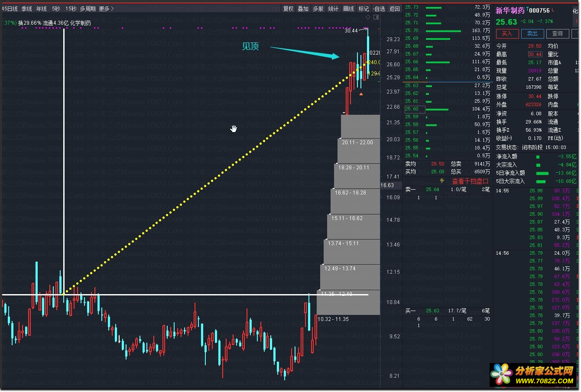Click the diamond icon above chart
Image resolution: width=581 pixels, height=392 pixels.
tap(368, 17)
